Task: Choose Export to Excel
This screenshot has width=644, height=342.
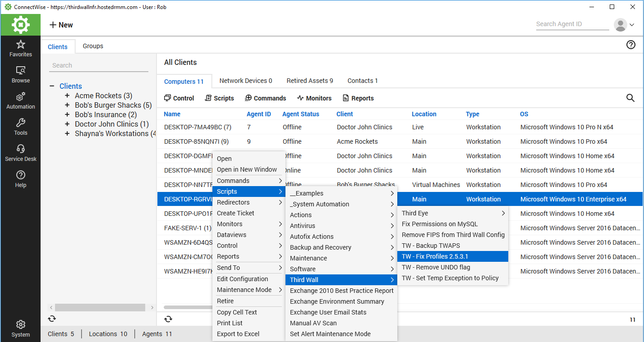Action: (249, 334)
